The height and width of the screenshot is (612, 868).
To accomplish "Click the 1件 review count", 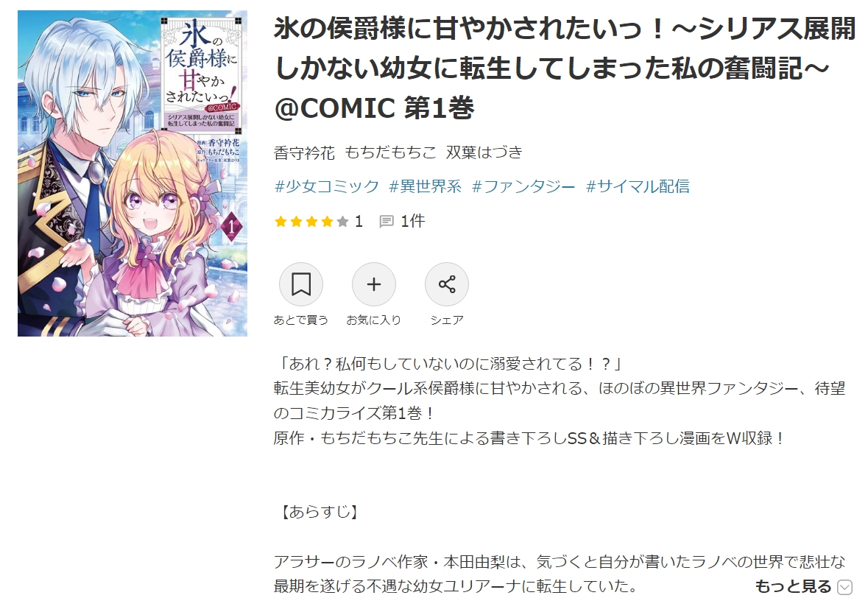I will (412, 222).
